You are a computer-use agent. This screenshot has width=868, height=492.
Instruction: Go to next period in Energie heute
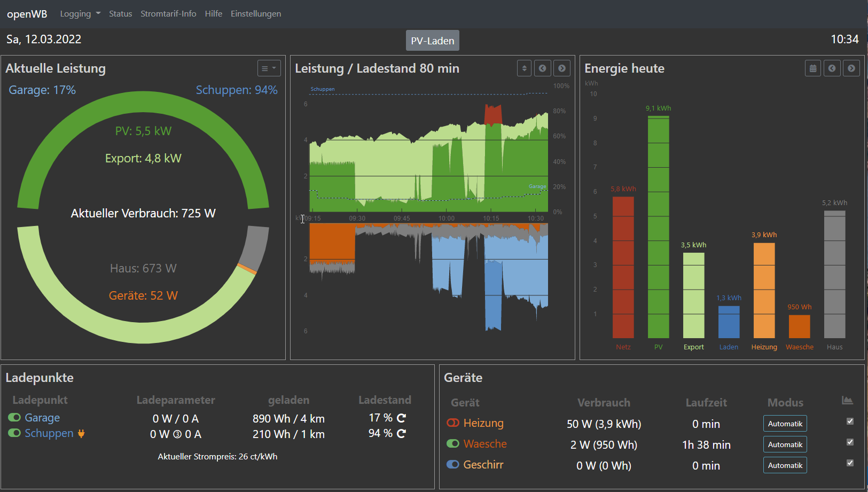(x=851, y=68)
